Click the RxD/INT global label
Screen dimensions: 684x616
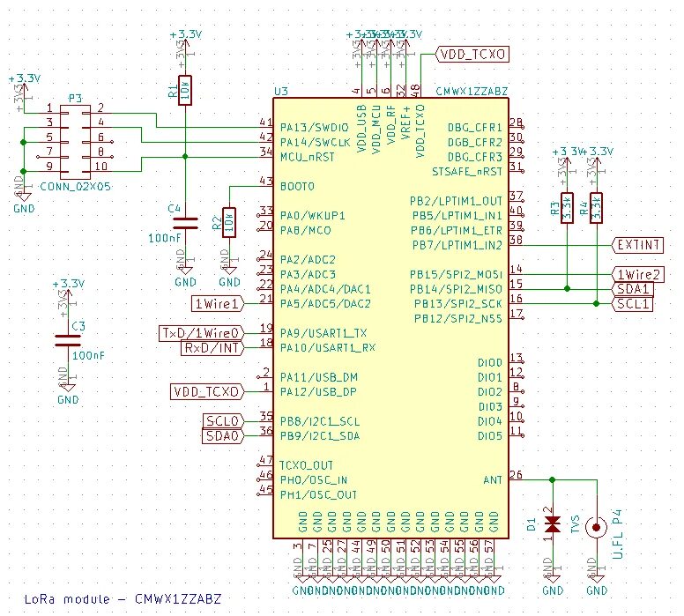point(212,348)
